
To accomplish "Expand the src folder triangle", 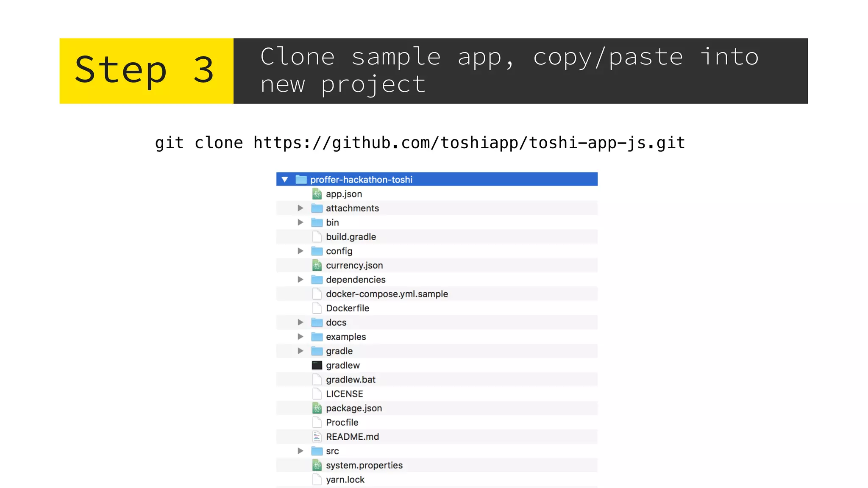I will click(x=300, y=451).
